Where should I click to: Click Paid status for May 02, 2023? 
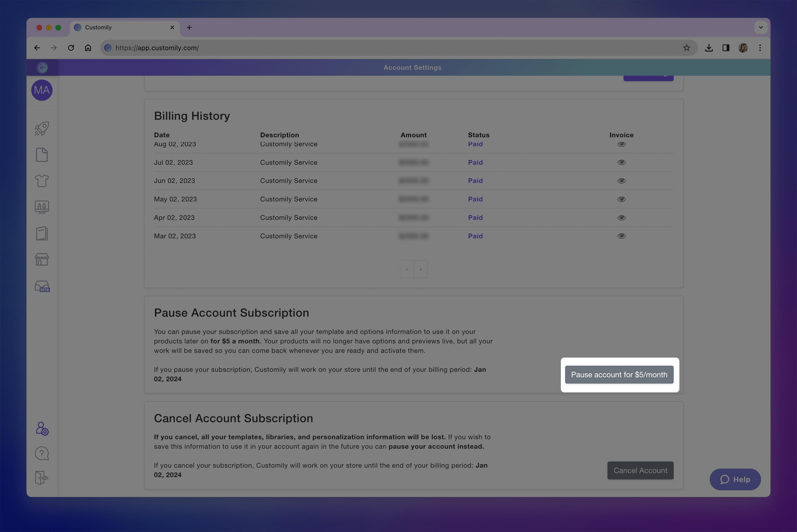tap(475, 199)
